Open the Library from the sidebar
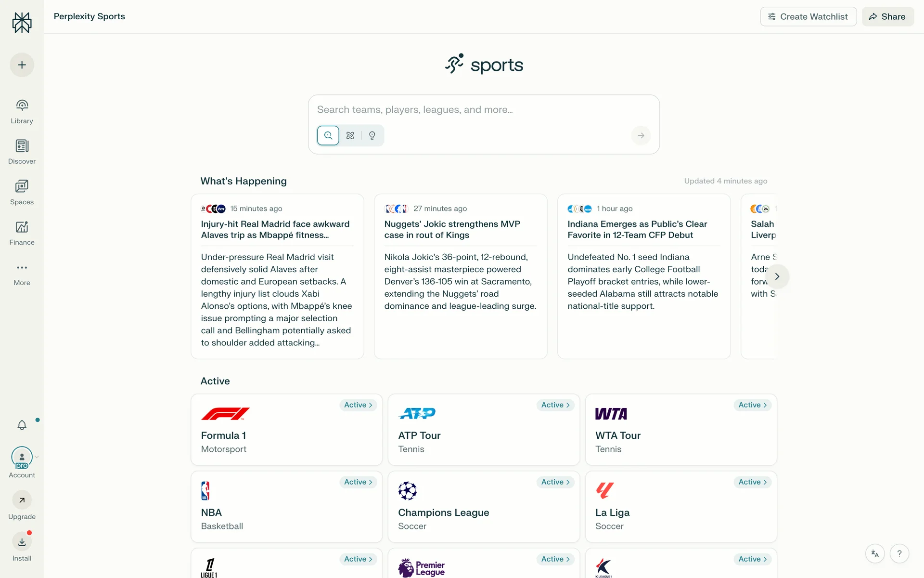This screenshot has height=578, width=924. (22, 111)
